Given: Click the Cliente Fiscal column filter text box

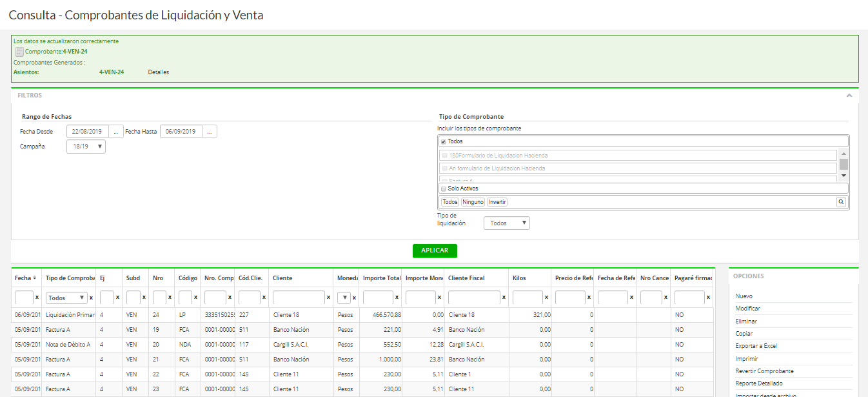Looking at the screenshot, I should [x=474, y=298].
